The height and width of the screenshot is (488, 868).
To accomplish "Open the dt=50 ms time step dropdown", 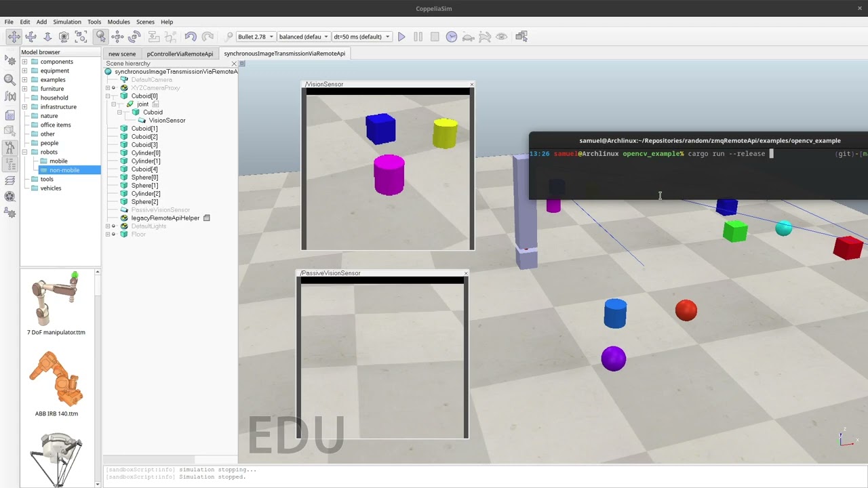I will pyautogui.click(x=361, y=37).
